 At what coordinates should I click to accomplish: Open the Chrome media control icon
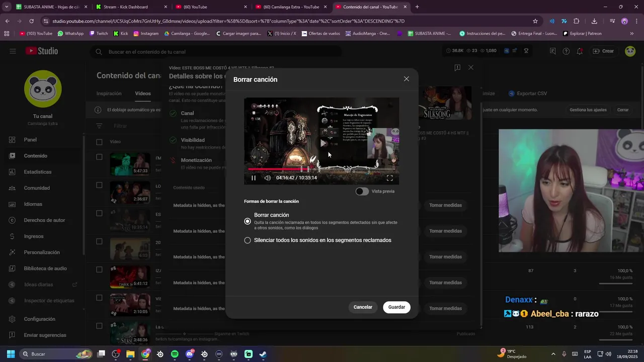click(612, 21)
